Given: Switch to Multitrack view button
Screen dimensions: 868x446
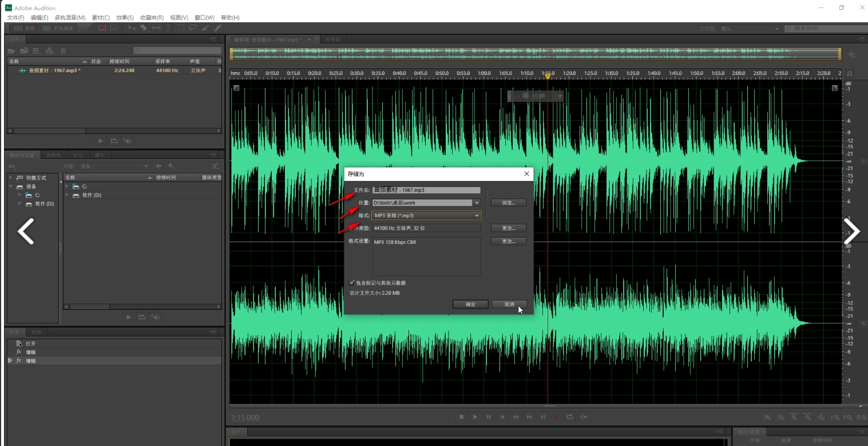Looking at the screenshot, I should [x=57, y=28].
